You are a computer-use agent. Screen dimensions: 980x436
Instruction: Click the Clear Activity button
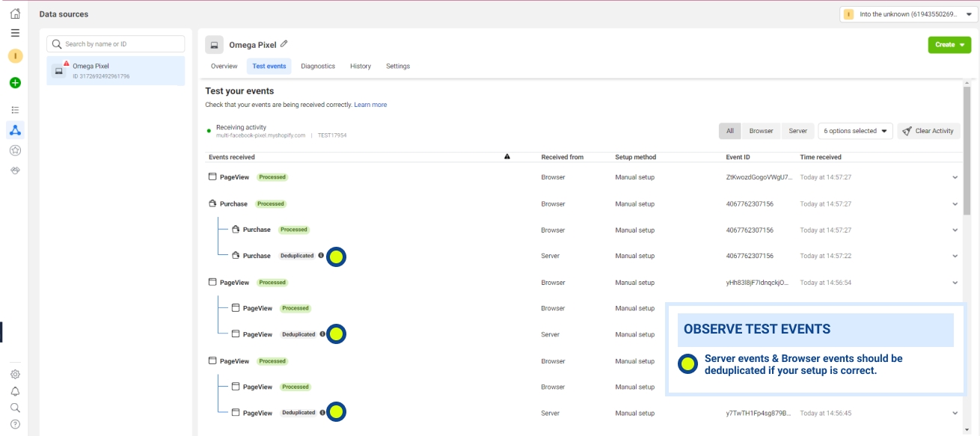click(928, 131)
